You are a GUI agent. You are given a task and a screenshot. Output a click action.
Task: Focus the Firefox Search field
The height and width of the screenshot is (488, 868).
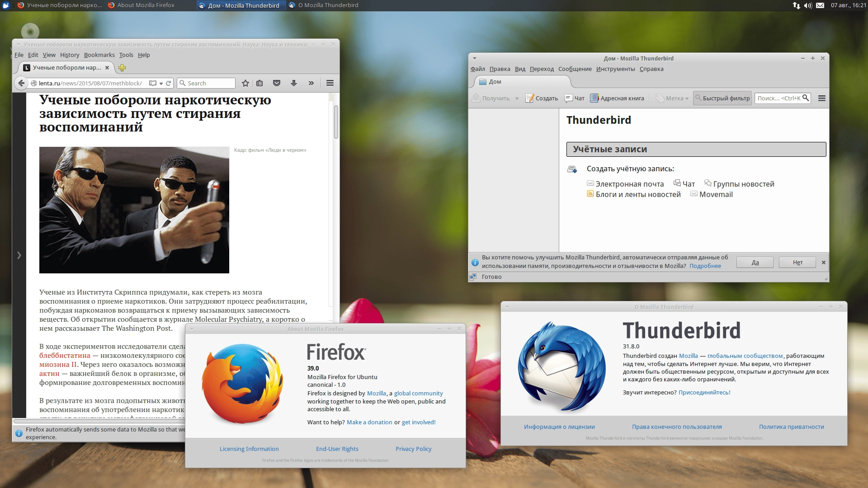[206, 83]
